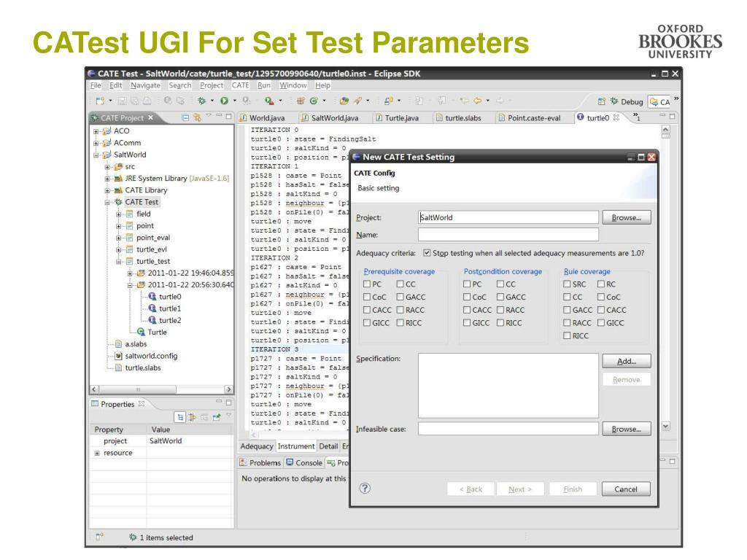Click the status bar fast view icon

coord(99,537)
